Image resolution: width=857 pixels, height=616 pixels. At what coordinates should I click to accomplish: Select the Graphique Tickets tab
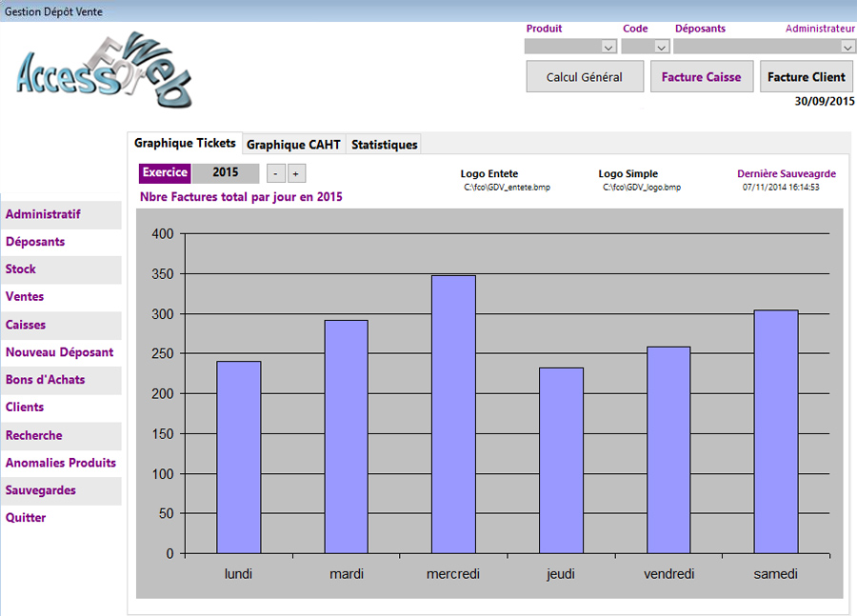click(185, 144)
